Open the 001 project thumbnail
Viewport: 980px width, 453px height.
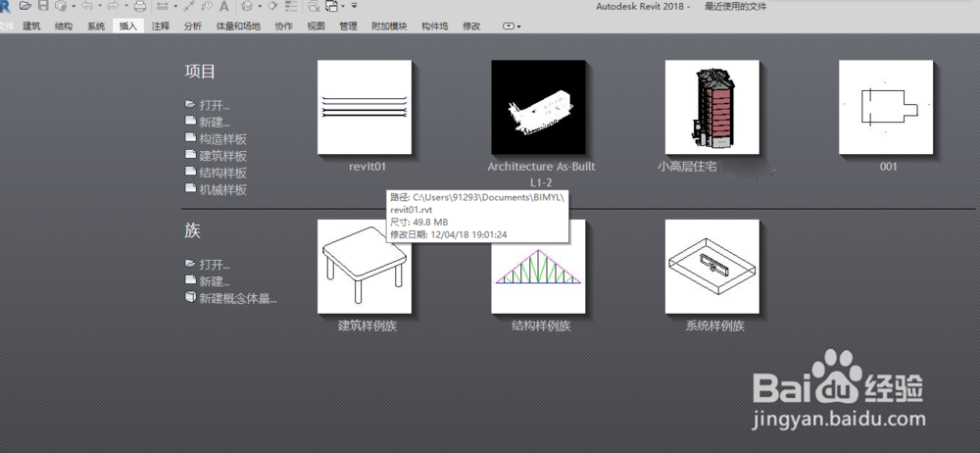click(886, 107)
